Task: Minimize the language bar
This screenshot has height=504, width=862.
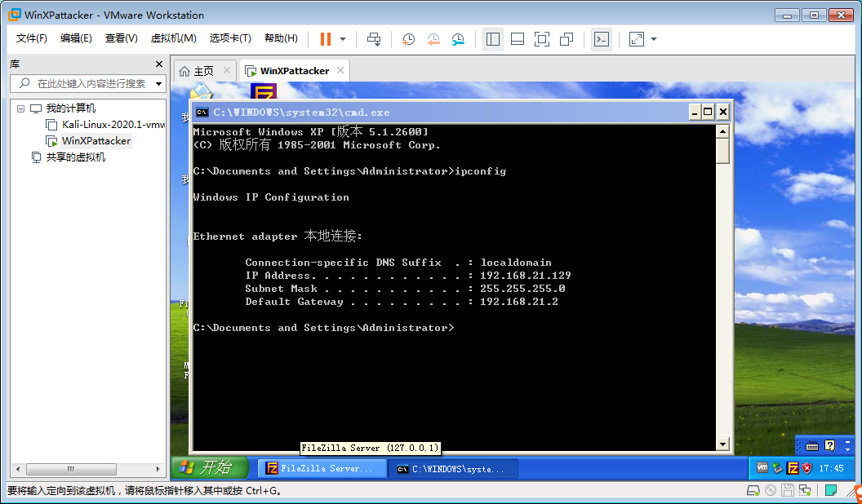Action: tap(847, 441)
